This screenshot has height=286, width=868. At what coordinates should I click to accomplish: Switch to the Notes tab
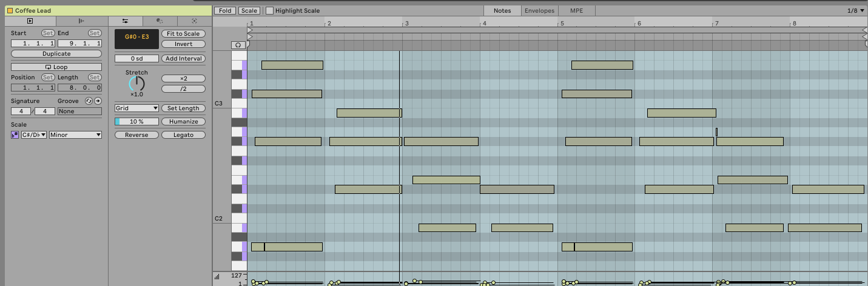502,11
